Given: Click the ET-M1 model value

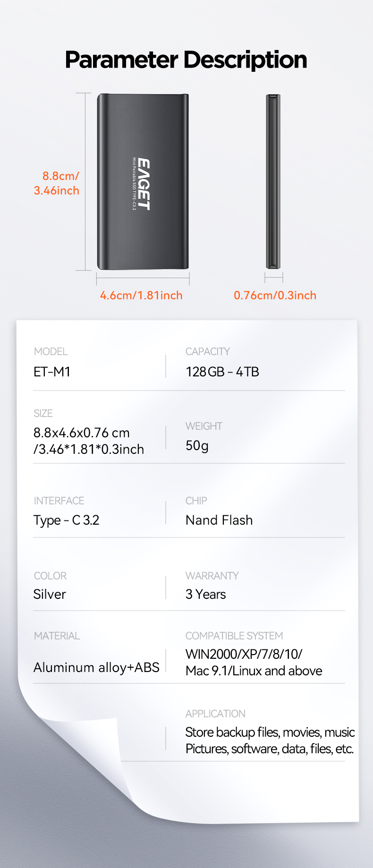Looking at the screenshot, I should 52,372.
